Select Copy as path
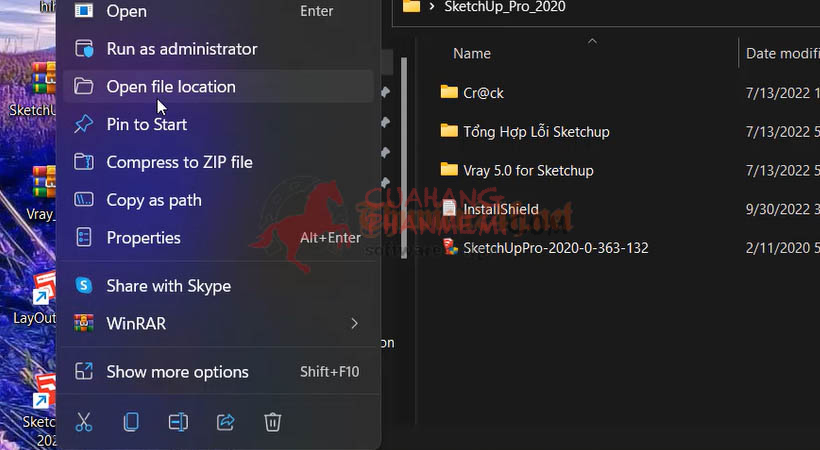The height and width of the screenshot is (450, 820). coord(218,200)
